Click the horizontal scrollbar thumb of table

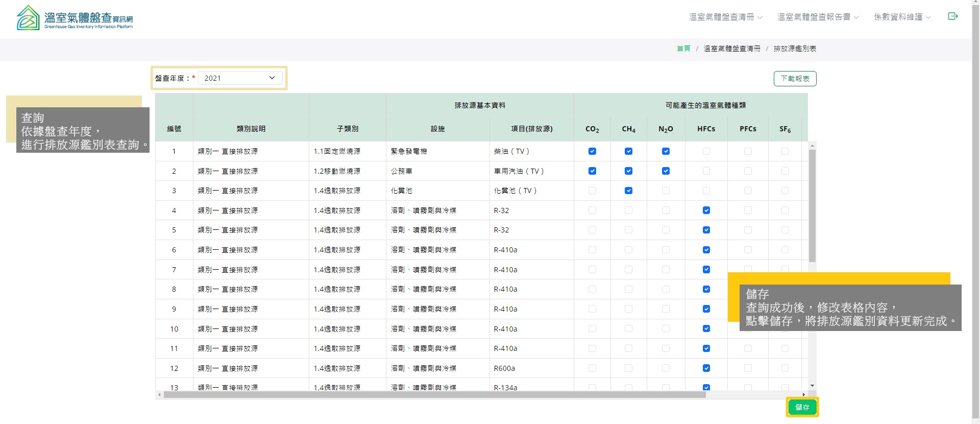point(434,394)
